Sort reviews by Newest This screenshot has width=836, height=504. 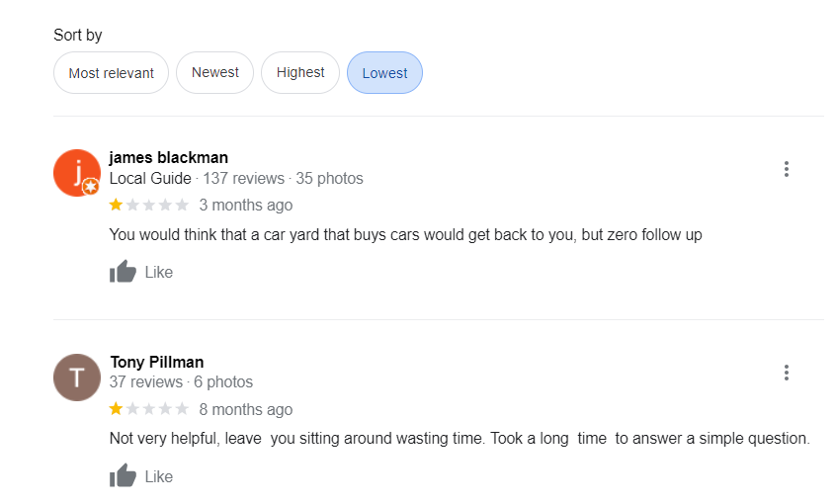click(x=214, y=73)
